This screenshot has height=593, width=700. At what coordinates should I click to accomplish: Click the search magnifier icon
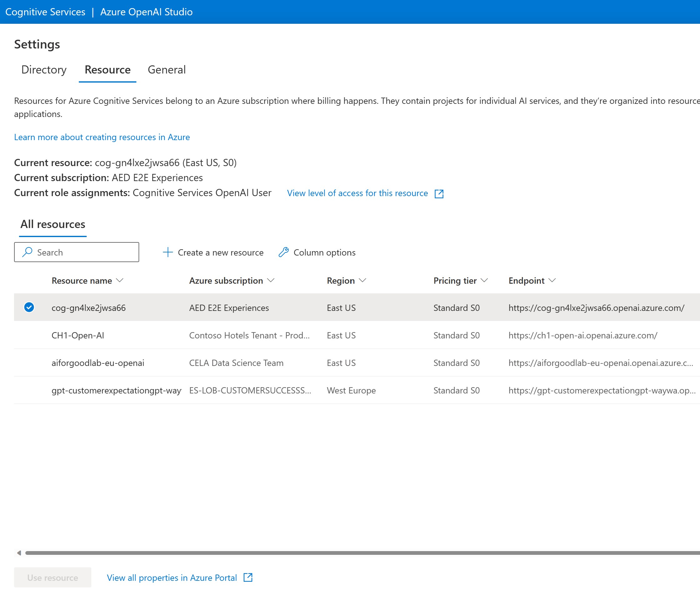27,252
